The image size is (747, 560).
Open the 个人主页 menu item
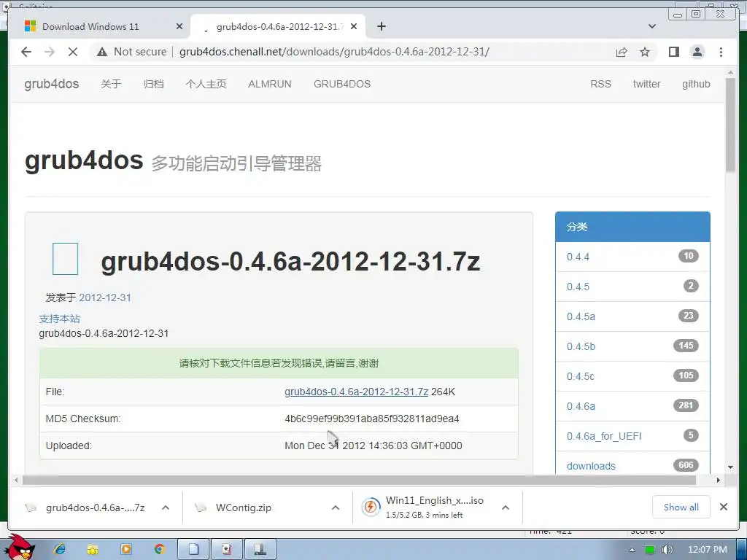pos(206,84)
